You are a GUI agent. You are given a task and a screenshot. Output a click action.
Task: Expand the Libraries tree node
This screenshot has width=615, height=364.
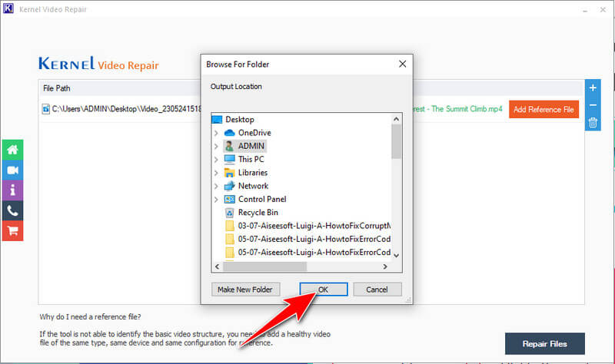[x=216, y=173]
